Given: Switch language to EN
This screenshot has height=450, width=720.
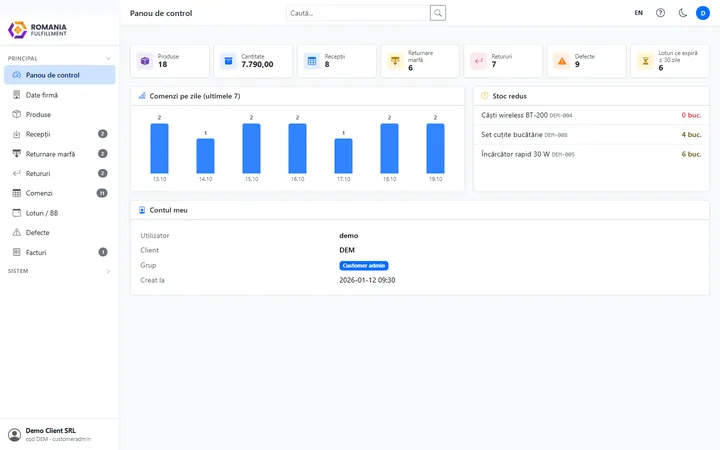Looking at the screenshot, I should click(639, 13).
